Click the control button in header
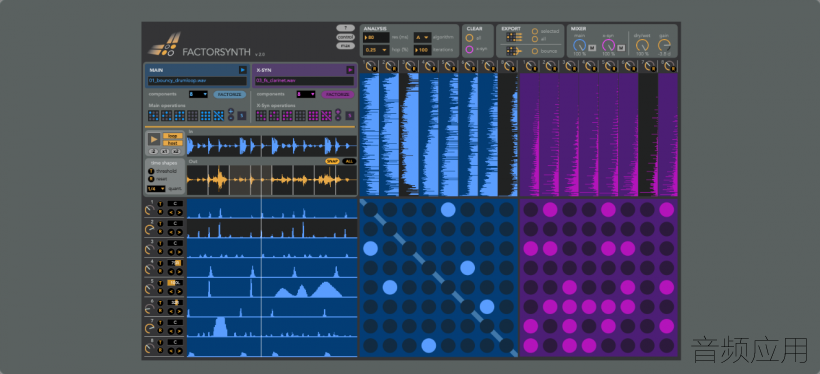 (345, 37)
